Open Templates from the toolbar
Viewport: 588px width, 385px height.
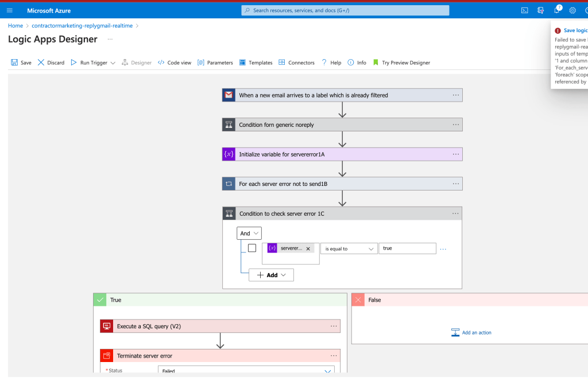coord(256,63)
